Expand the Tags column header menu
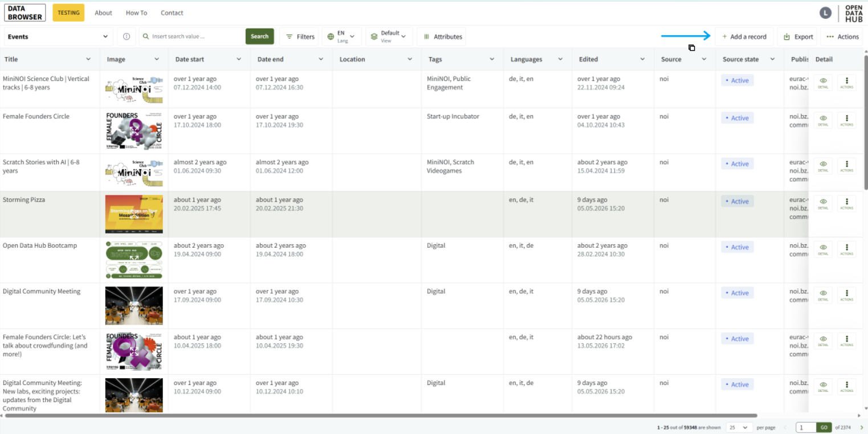 [492, 59]
